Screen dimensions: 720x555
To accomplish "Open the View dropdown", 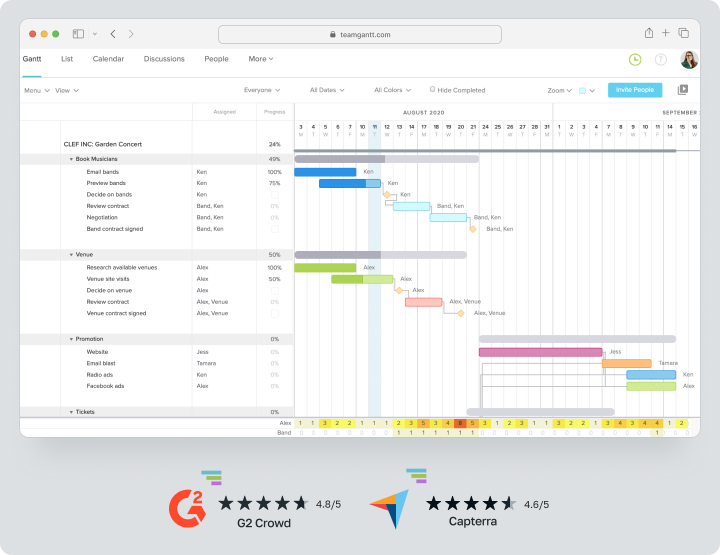I will tap(67, 90).
